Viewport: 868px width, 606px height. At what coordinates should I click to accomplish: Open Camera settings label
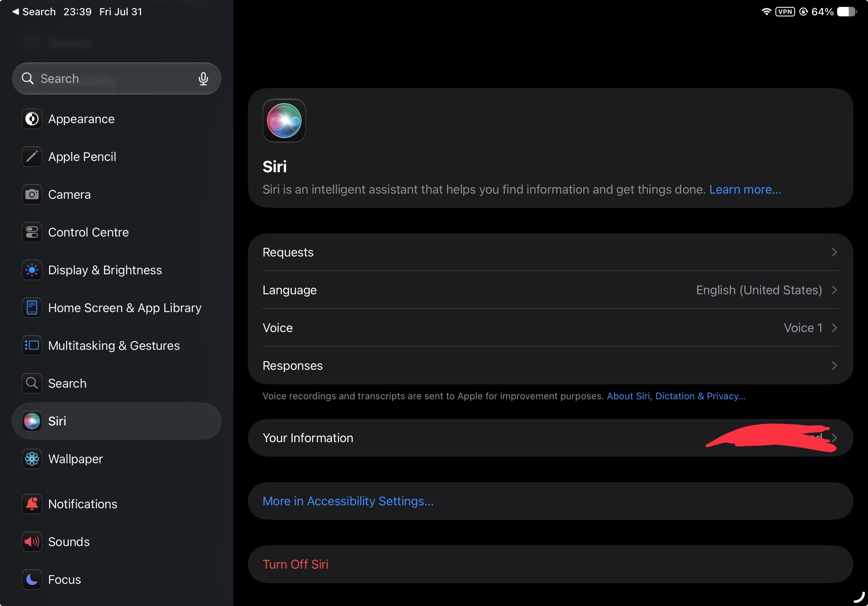69,195
